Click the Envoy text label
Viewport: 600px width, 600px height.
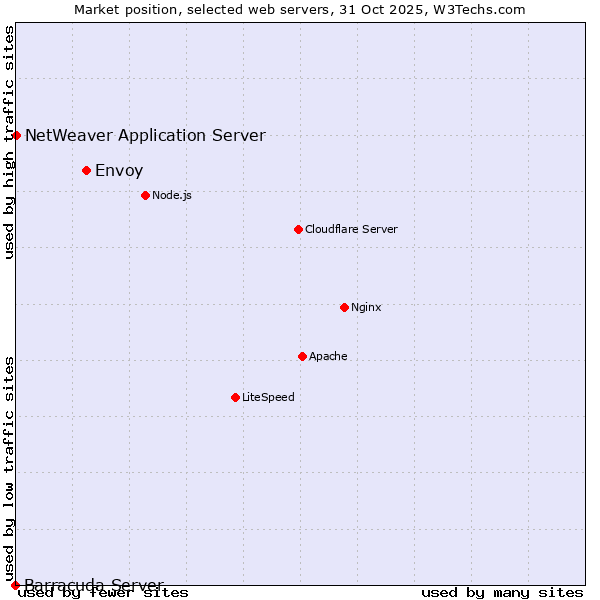(x=119, y=171)
